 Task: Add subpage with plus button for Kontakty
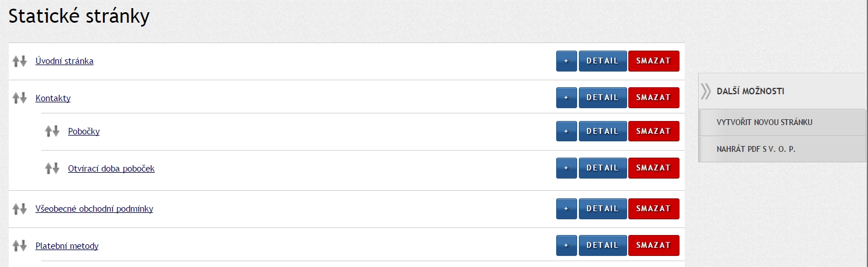pos(566,98)
